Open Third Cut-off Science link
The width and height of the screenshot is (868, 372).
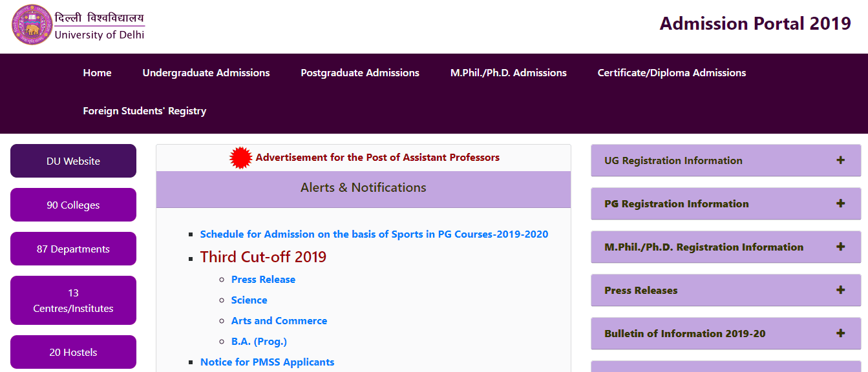point(249,300)
